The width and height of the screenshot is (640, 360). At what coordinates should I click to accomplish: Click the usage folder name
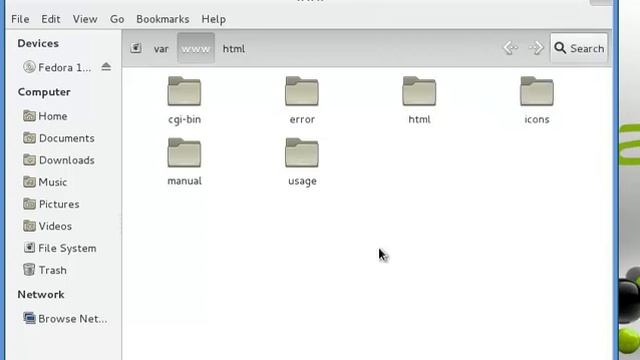302,181
